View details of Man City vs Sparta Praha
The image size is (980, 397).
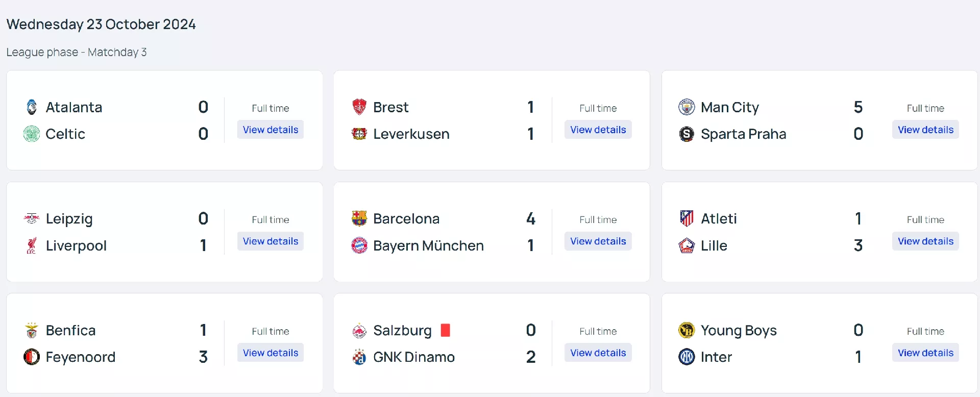925,130
